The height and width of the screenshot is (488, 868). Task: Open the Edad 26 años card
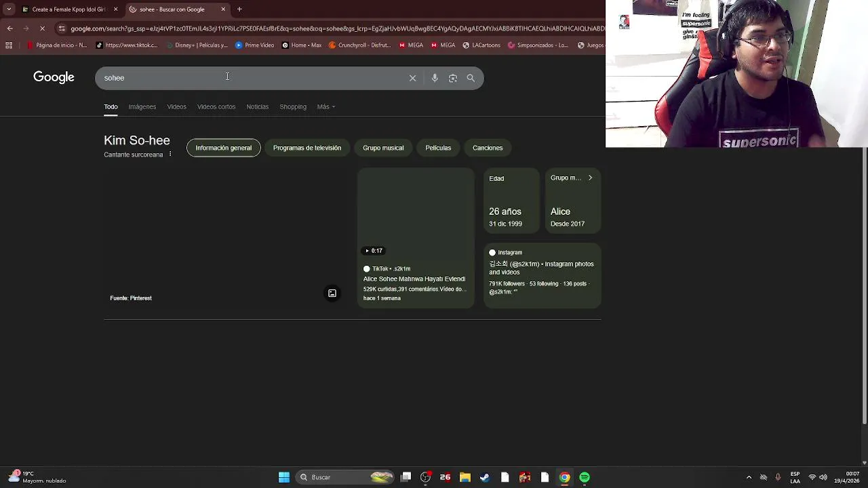pyautogui.click(x=511, y=201)
